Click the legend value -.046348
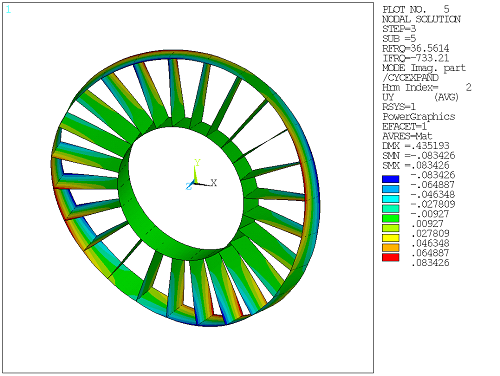 coord(433,195)
